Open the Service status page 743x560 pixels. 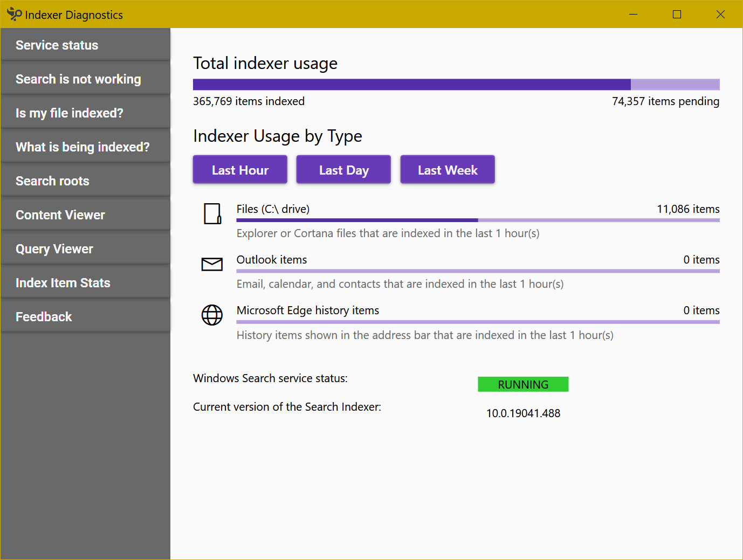click(86, 45)
